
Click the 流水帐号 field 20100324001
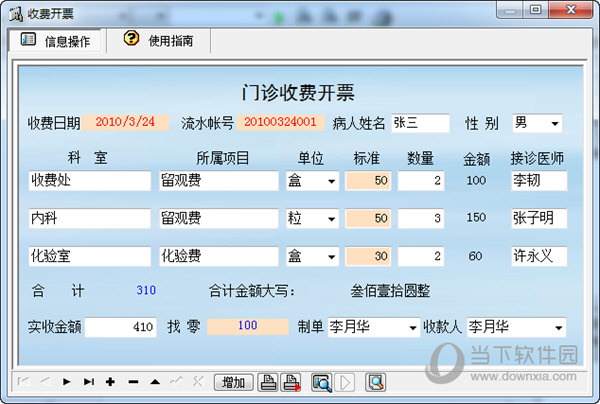280,122
